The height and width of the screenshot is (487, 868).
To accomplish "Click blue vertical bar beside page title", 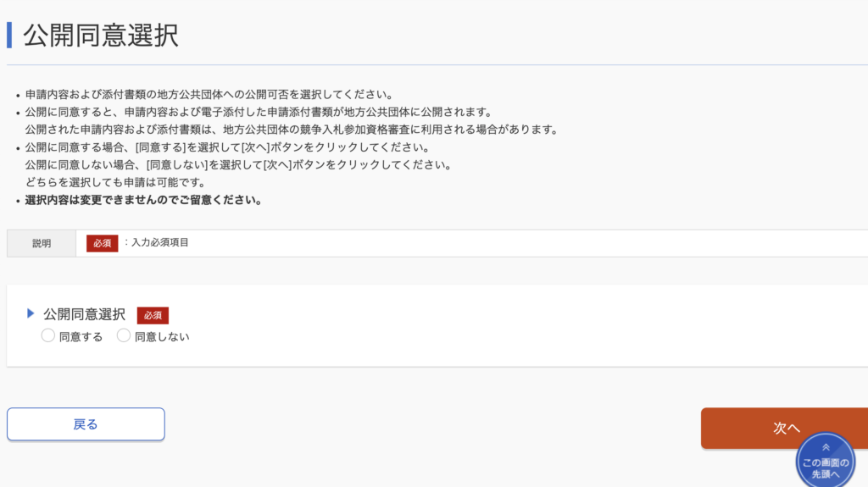I will [x=8, y=35].
